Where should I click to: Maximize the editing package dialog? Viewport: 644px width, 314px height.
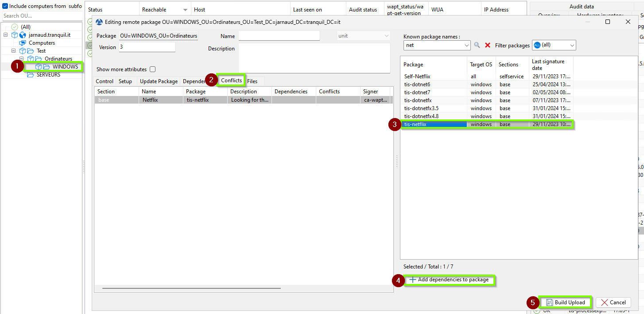[x=608, y=22]
